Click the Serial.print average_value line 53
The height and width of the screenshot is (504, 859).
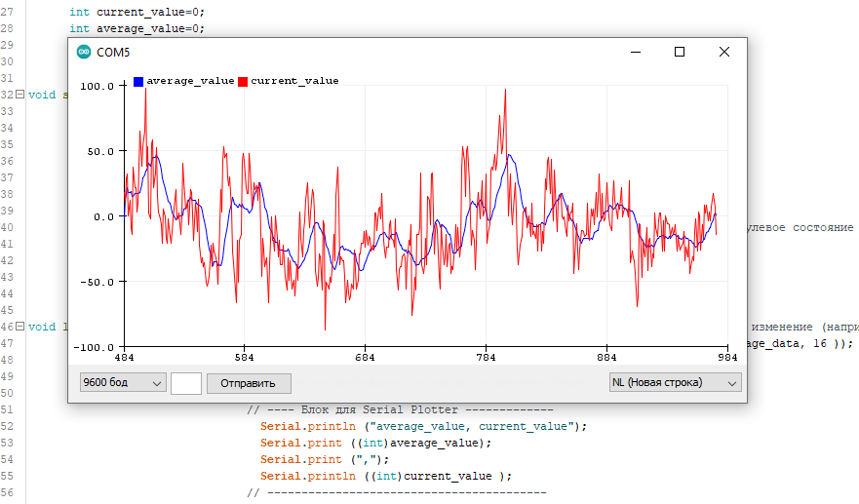(375, 443)
